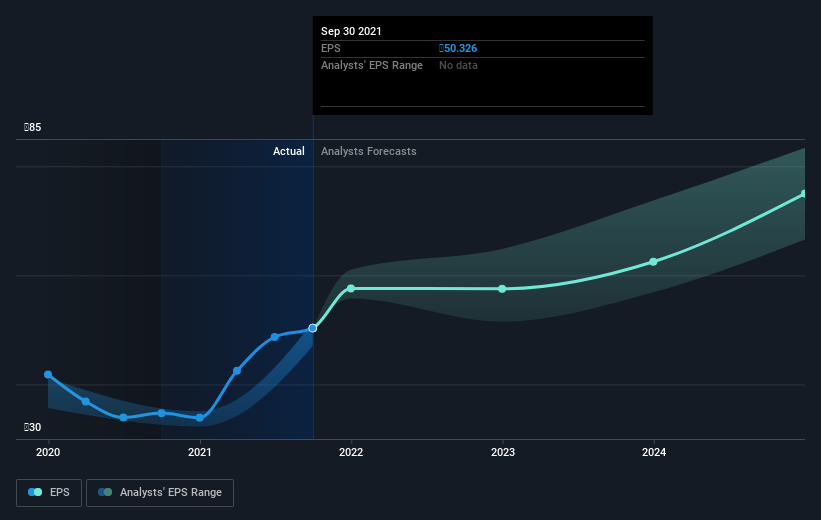
Task: Select the Sep 30 2021 highlighted data point
Action: coord(313,328)
